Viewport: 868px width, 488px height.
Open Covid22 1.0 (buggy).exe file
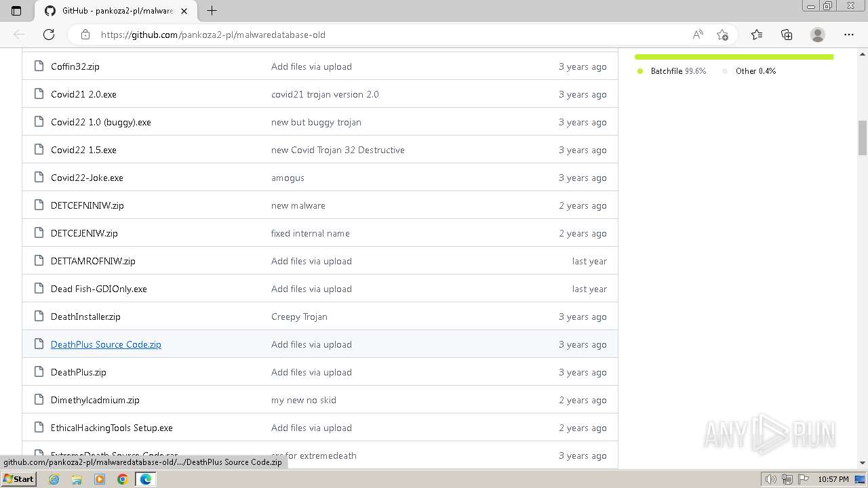coord(101,122)
